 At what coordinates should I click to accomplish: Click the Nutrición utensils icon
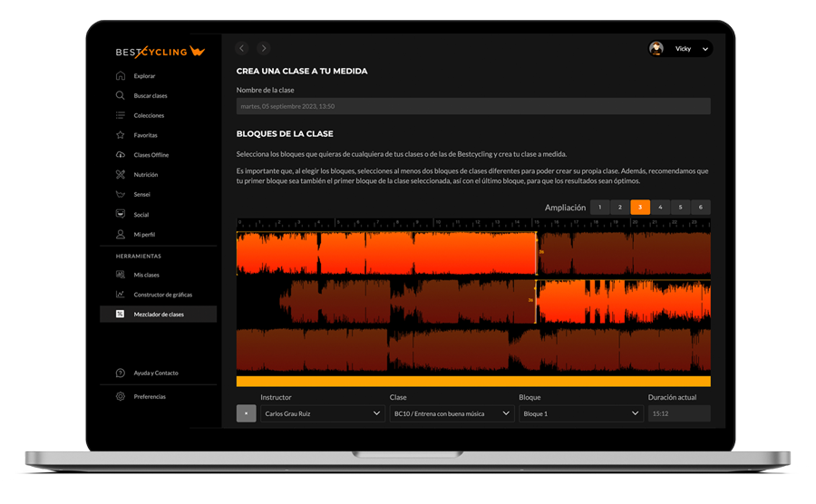121,175
